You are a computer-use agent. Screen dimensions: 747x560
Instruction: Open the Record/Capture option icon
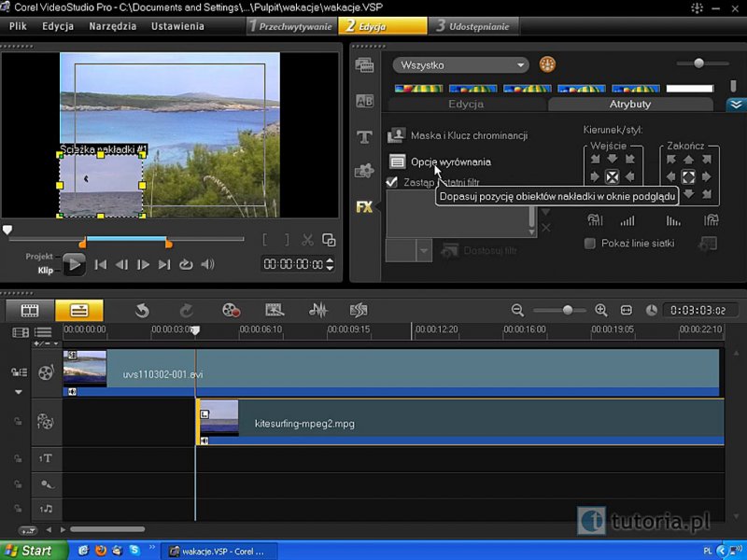click(x=231, y=310)
